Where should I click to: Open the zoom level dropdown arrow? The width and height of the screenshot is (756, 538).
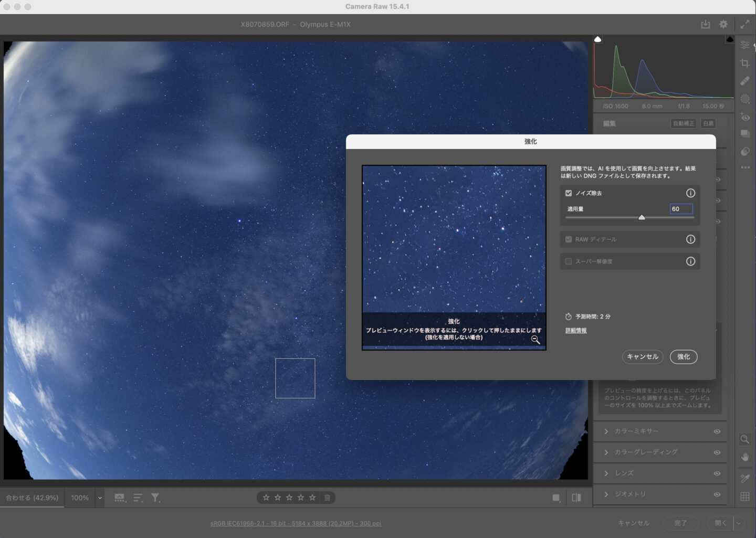pyautogui.click(x=100, y=498)
